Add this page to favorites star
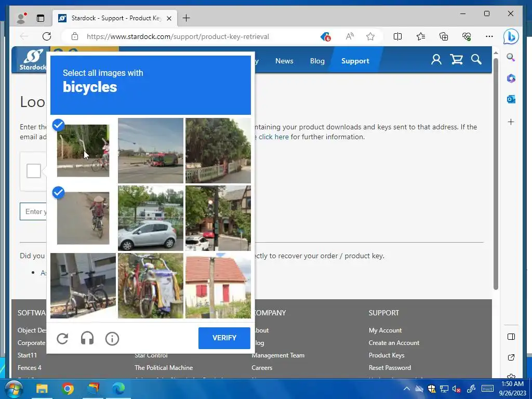 [370, 36]
